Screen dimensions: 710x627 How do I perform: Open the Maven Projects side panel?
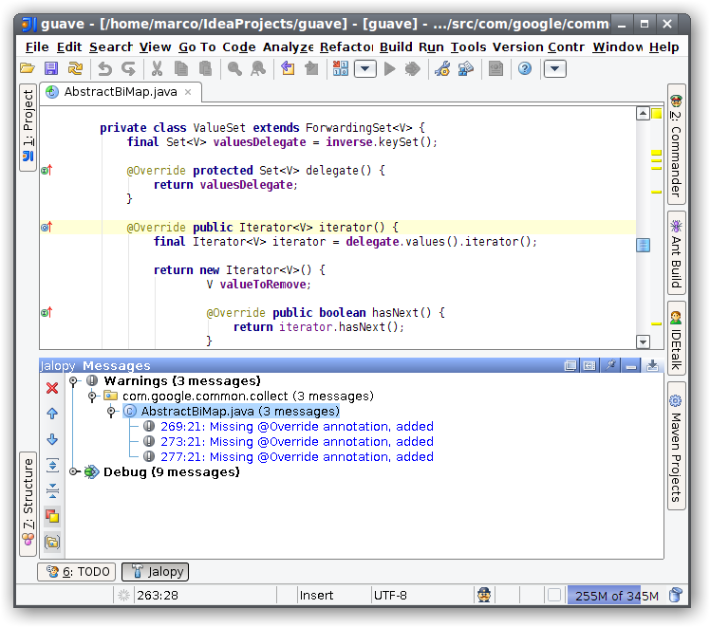coord(676,446)
